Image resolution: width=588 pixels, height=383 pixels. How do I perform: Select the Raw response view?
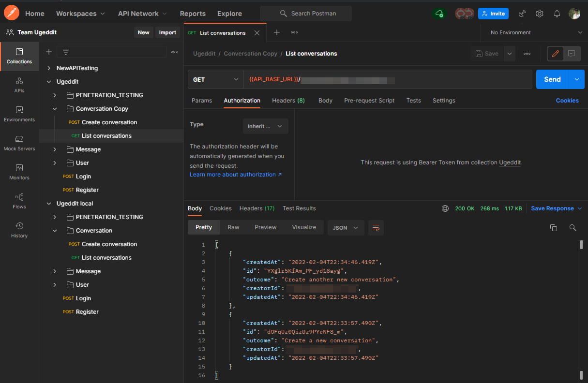click(x=233, y=227)
